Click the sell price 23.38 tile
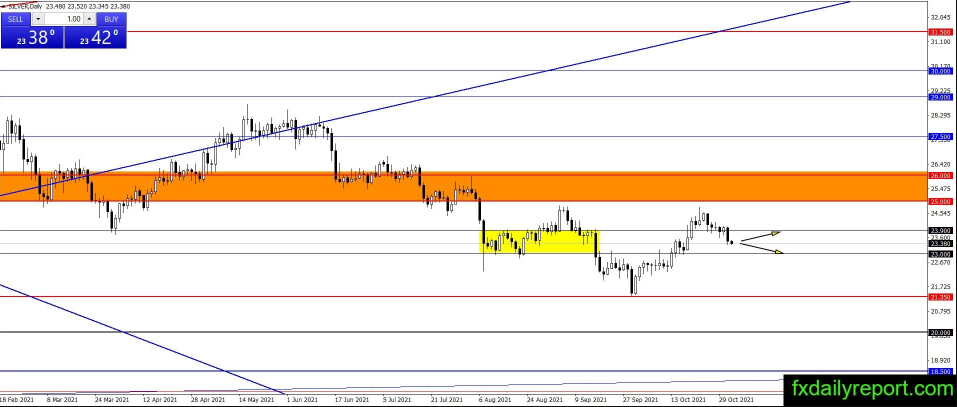The image size is (957, 407). [31, 38]
